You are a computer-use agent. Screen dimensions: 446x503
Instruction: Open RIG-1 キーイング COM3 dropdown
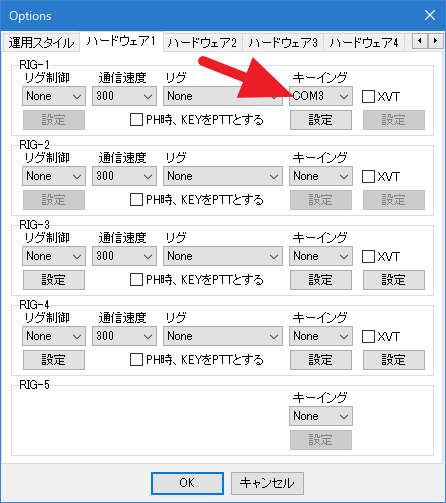(x=321, y=96)
